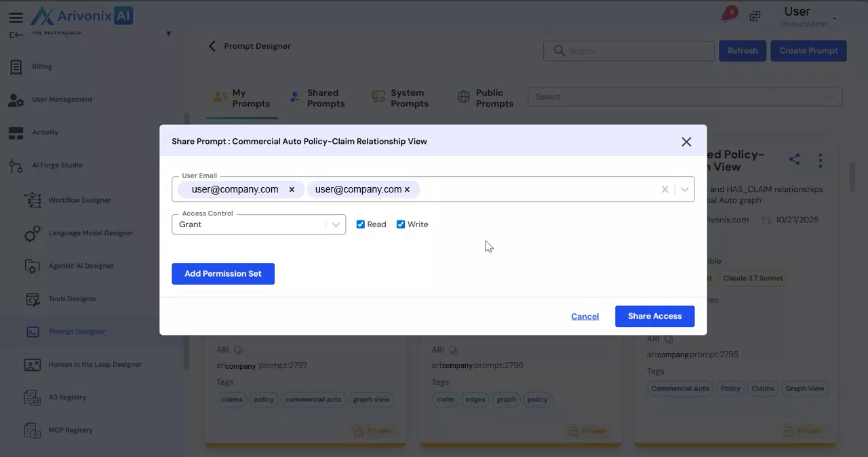Click the search input field

[x=637, y=51]
